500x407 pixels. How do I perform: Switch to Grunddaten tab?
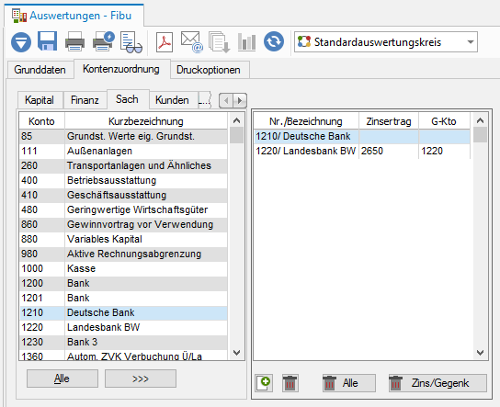point(40,70)
